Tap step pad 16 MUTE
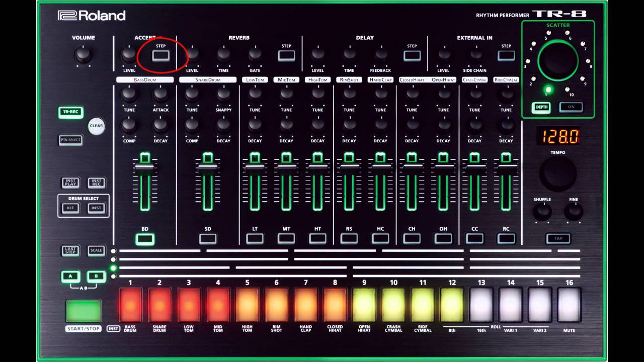644x362 pixels. (569, 305)
